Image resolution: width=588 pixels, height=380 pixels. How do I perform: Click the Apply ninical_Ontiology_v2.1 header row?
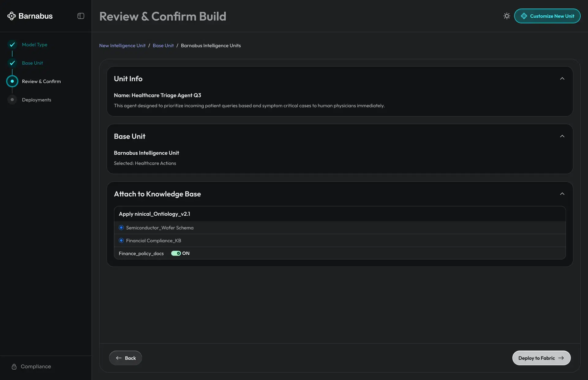[154, 214]
